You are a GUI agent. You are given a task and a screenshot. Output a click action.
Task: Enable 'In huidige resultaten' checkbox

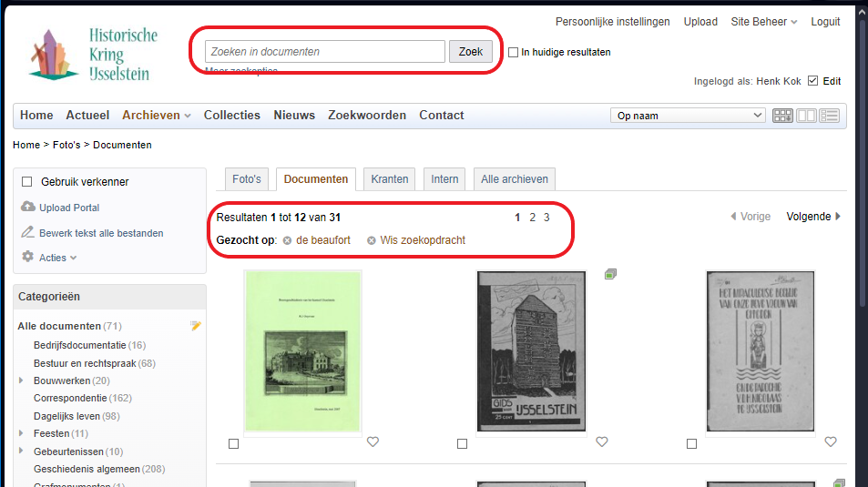click(x=513, y=52)
